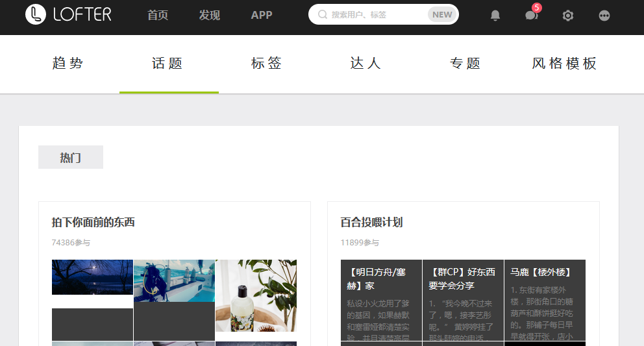The width and height of the screenshot is (644, 346).
Task: Switch to the 趋势 tab
Action: click(x=68, y=63)
